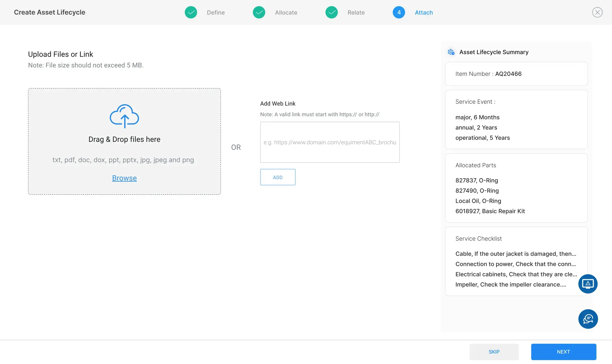Close the Create Asset Lifecycle dialog
This screenshot has width=612, height=364.
pos(597,12)
